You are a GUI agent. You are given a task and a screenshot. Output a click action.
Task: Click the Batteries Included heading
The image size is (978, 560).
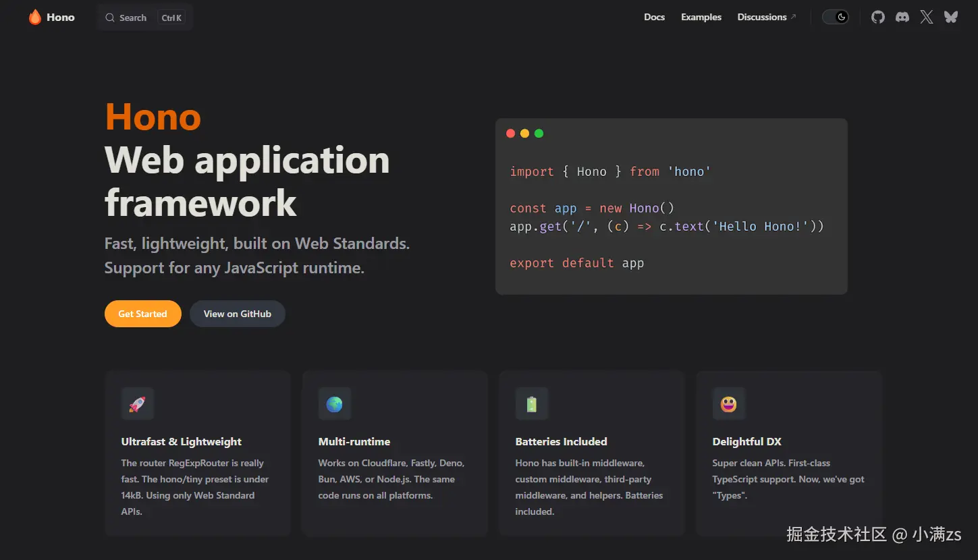pos(562,441)
